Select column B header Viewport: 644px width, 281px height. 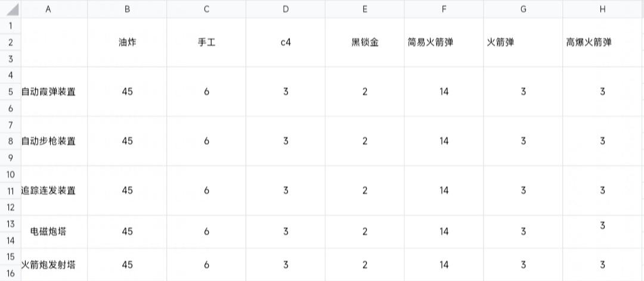pyautogui.click(x=128, y=9)
